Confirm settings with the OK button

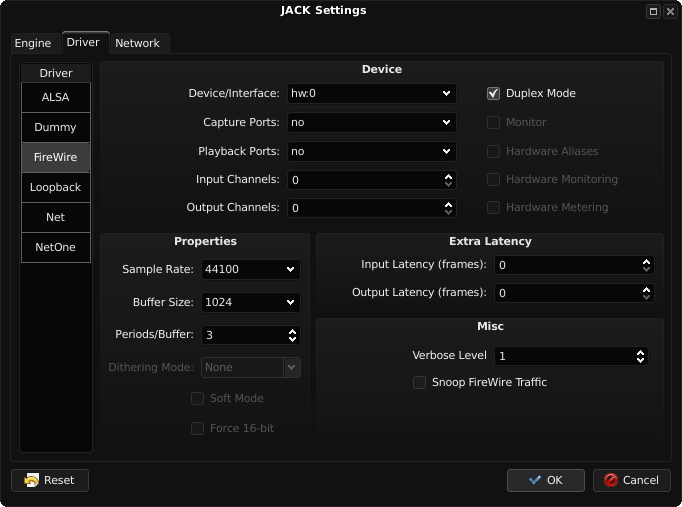tap(545, 480)
